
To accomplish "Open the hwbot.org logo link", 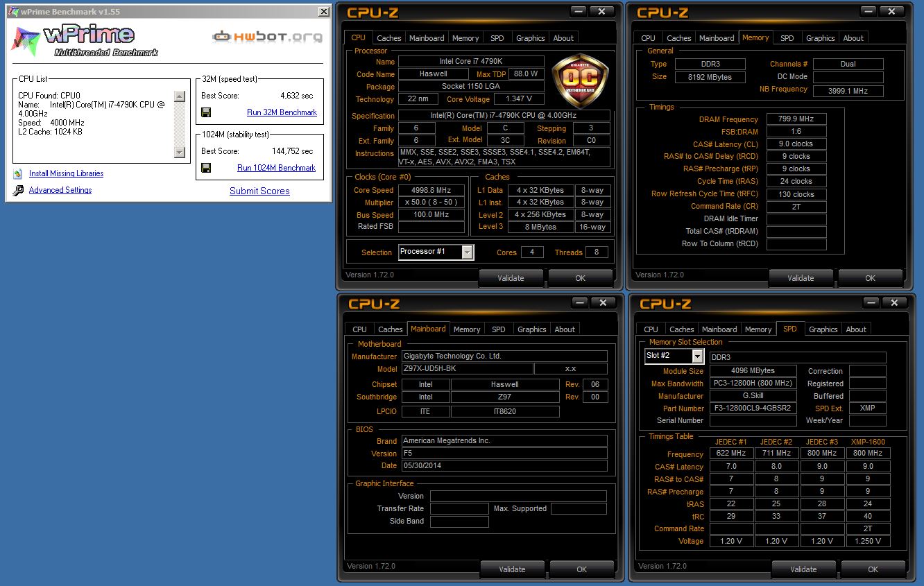I will pos(267,36).
